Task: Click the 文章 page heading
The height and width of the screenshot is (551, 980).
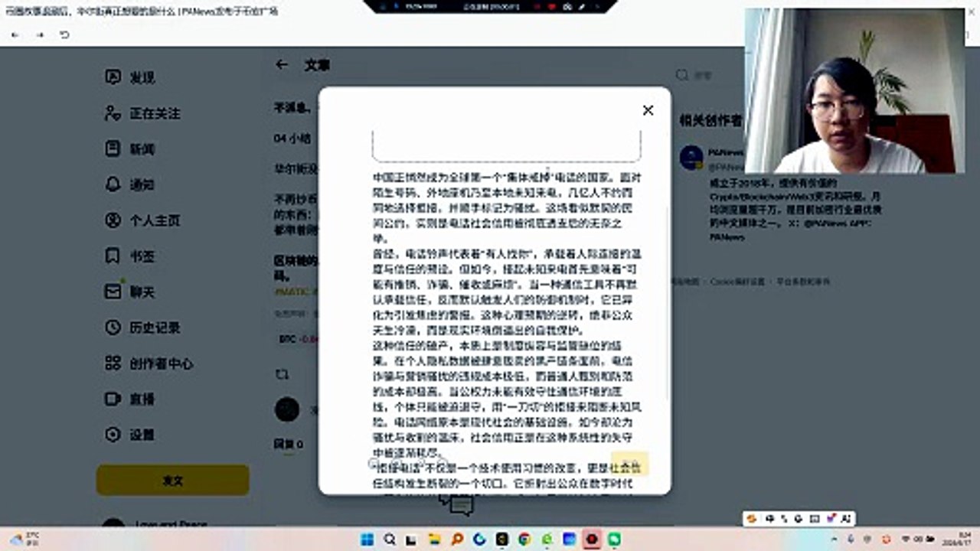Action: coord(316,65)
